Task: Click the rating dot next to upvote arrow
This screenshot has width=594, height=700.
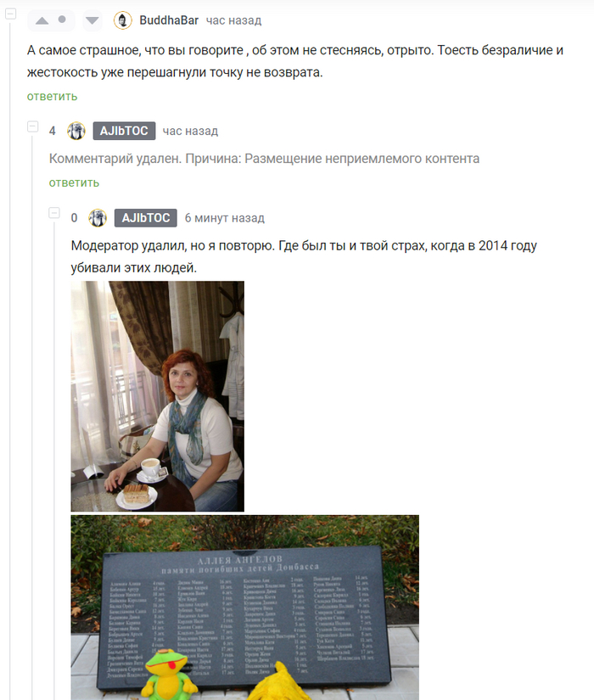Action: [62, 20]
